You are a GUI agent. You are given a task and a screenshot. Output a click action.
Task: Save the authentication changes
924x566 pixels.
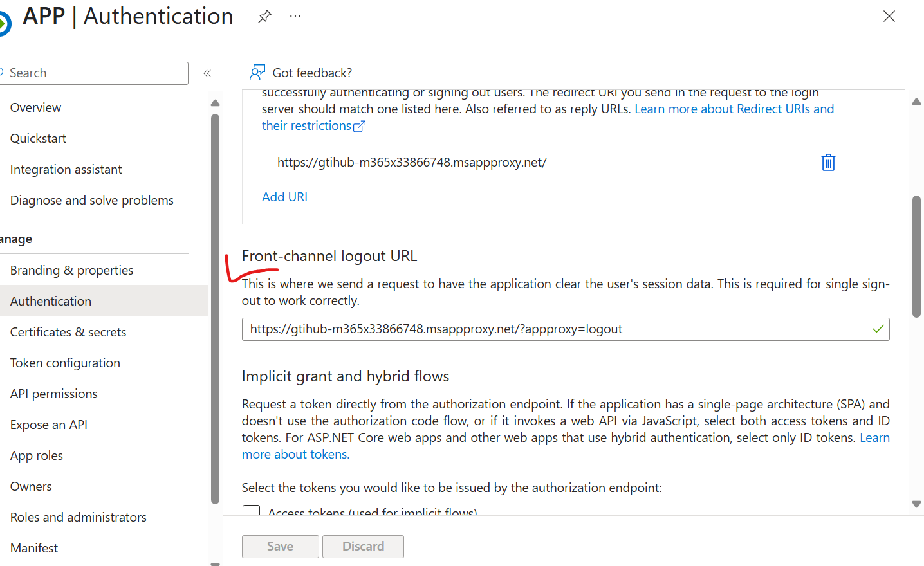[280, 546]
